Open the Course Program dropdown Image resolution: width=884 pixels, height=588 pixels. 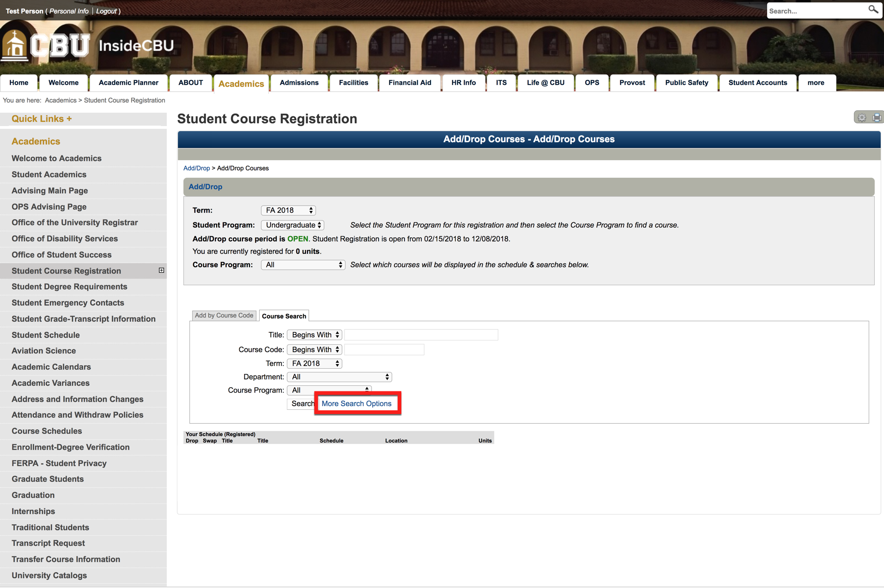click(x=303, y=264)
